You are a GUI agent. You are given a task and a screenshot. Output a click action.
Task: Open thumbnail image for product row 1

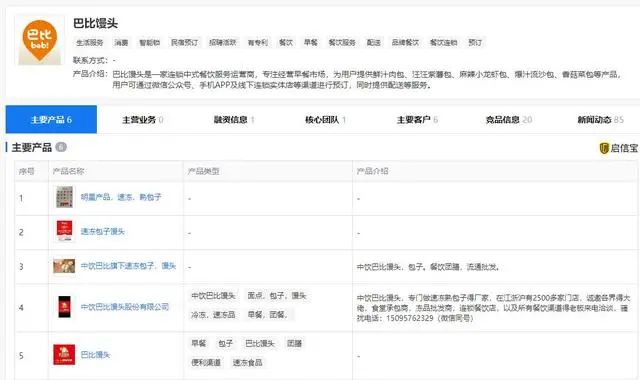coord(64,197)
